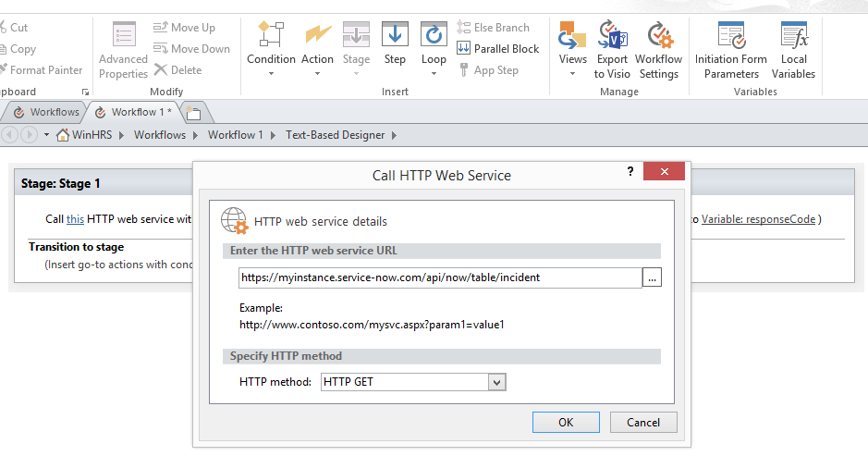The height and width of the screenshot is (456, 868).
Task: Expand the Condition dropdown arrow
Action: [271, 74]
